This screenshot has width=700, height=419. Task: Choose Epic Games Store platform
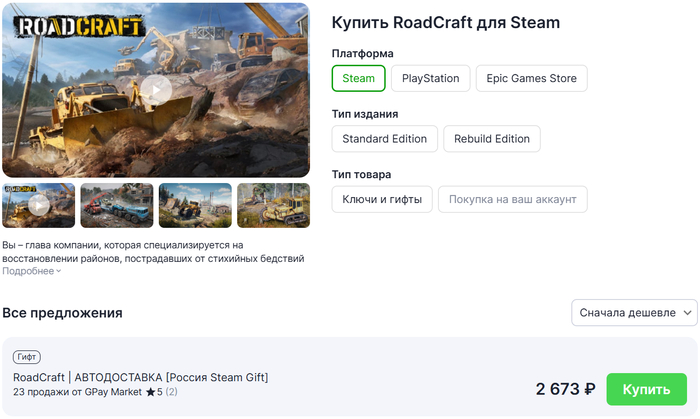click(531, 78)
